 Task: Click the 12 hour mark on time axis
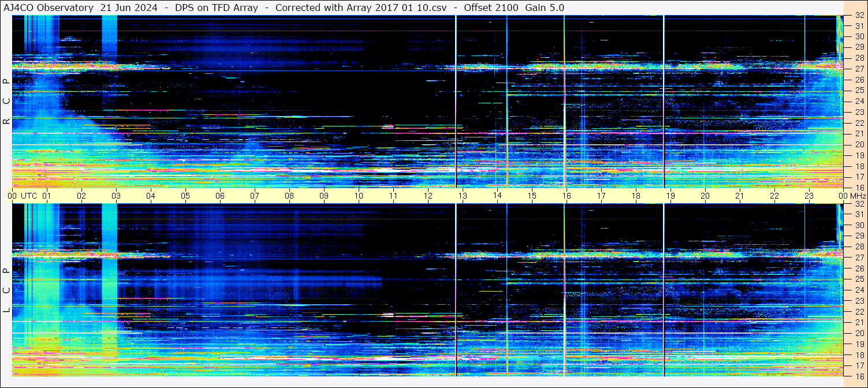click(428, 196)
